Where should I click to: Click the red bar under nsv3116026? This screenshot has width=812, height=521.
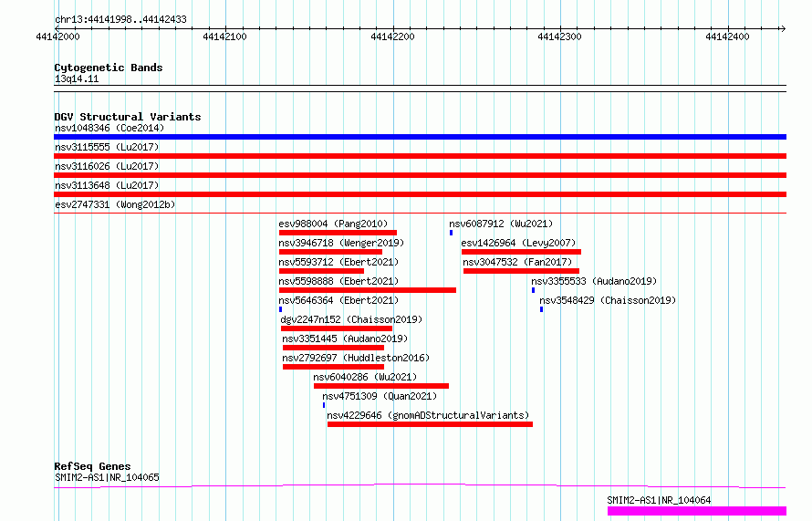point(420,175)
